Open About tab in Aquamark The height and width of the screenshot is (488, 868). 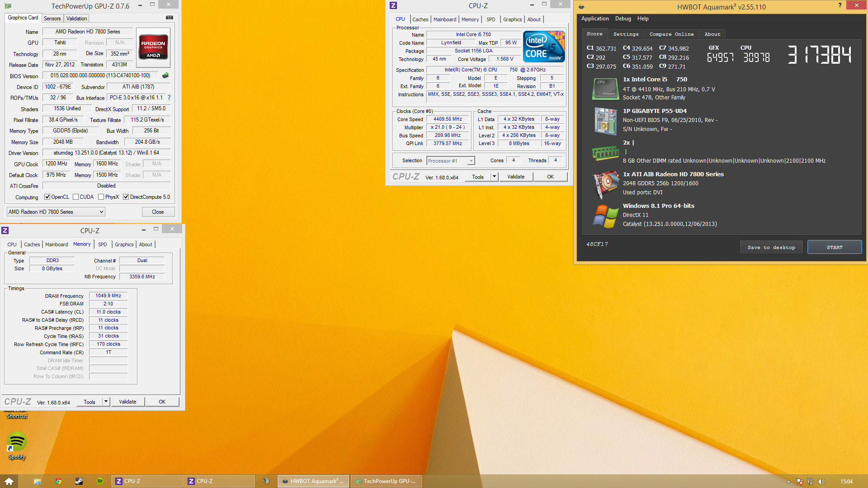point(712,34)
